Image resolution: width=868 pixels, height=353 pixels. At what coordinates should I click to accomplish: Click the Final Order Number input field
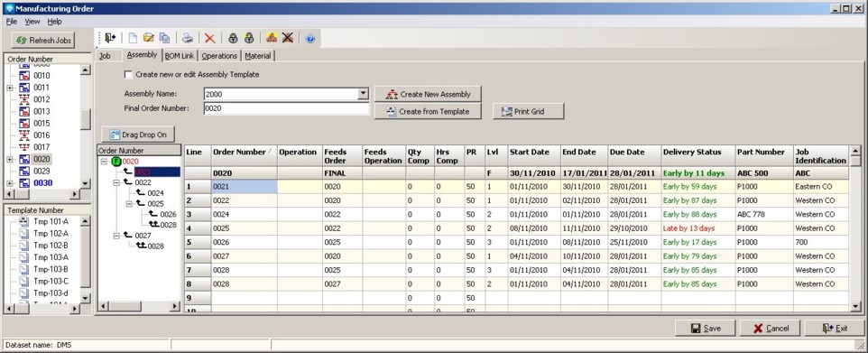[286, 108]
